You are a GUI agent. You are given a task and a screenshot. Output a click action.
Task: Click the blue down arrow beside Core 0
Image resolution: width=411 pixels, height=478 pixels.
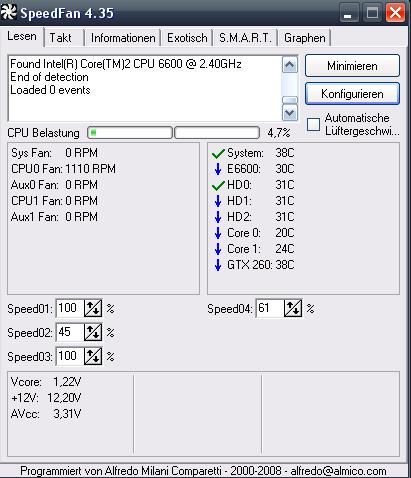[x=218, y=233]
